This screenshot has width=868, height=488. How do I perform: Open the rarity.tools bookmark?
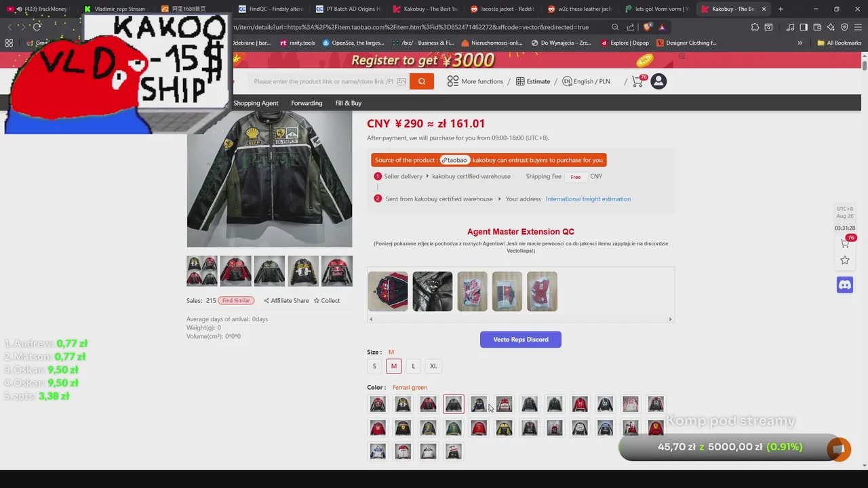coord(296,43)
